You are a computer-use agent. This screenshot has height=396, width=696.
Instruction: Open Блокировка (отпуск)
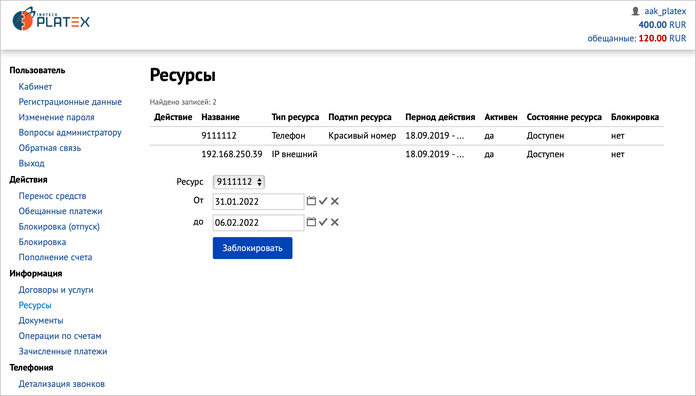59,226
